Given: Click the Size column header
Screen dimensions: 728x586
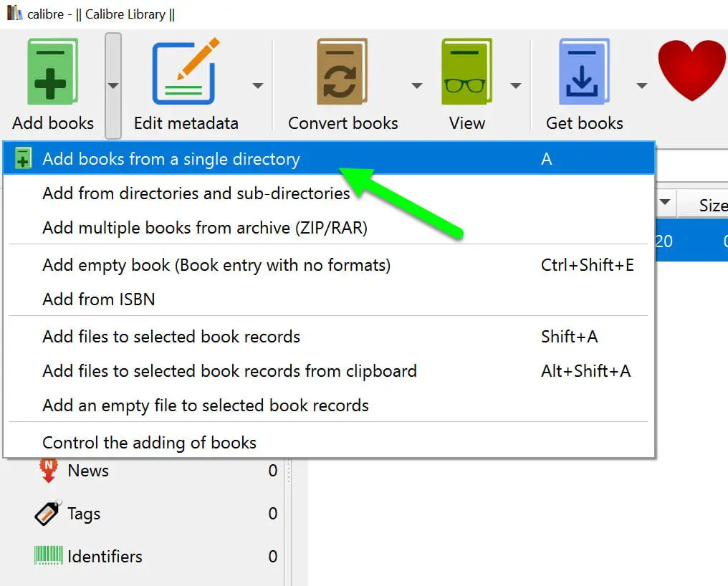Looking at the screenshot, I should tap(712, 206).
